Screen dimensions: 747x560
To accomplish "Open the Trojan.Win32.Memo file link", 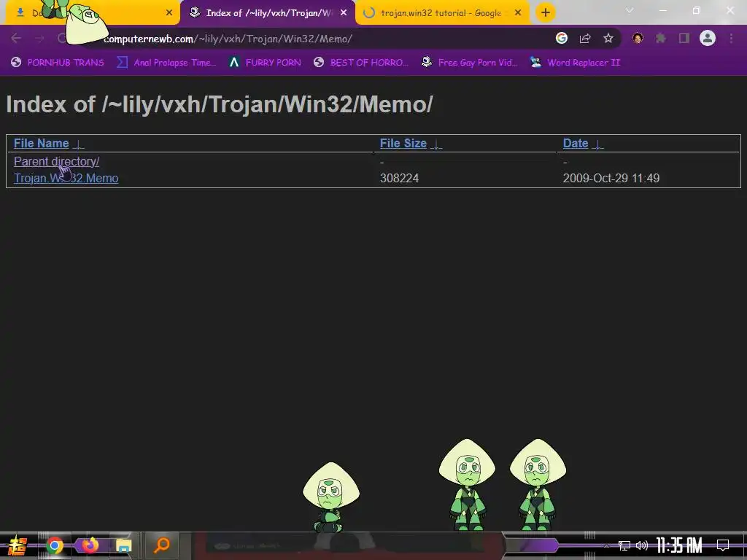I will click(66, 178).
